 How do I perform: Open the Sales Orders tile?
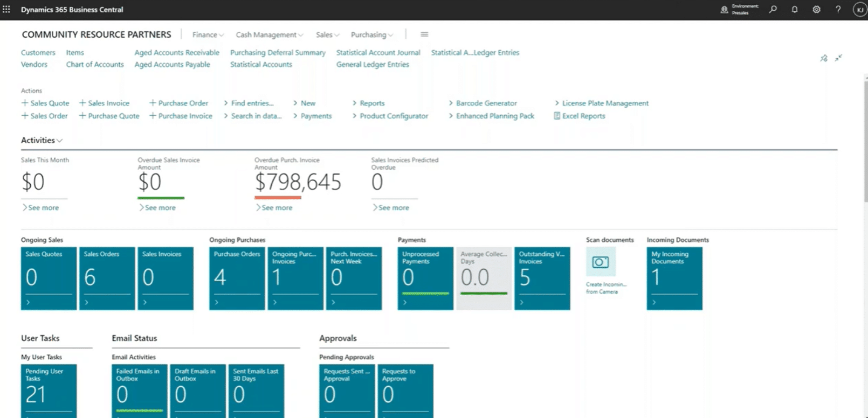coord(107,278)
